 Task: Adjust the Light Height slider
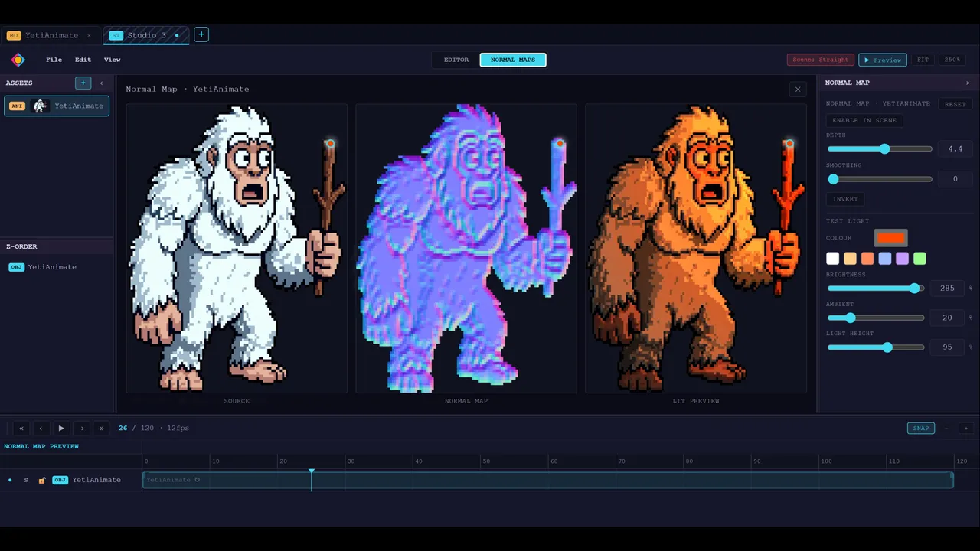(x=876, y=347)
